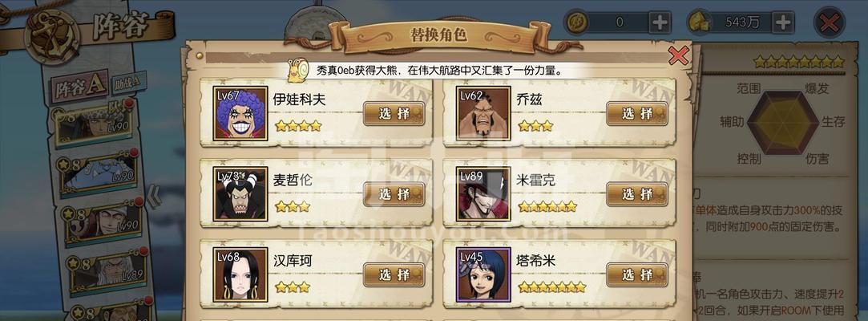Choose 乔兹 with the 选择 button
This screenshot has width=868, height=321.
pyautogui.click(x=637, y=114)
